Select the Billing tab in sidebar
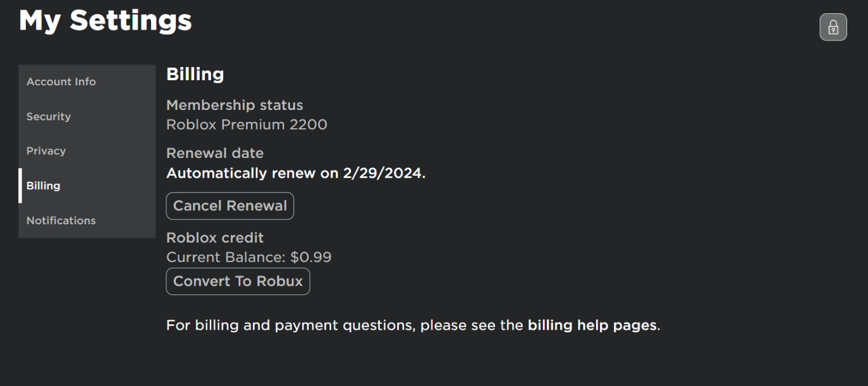The width and height of the screenshot is (868, 386). pyautogui.click(x=44, y=186)
